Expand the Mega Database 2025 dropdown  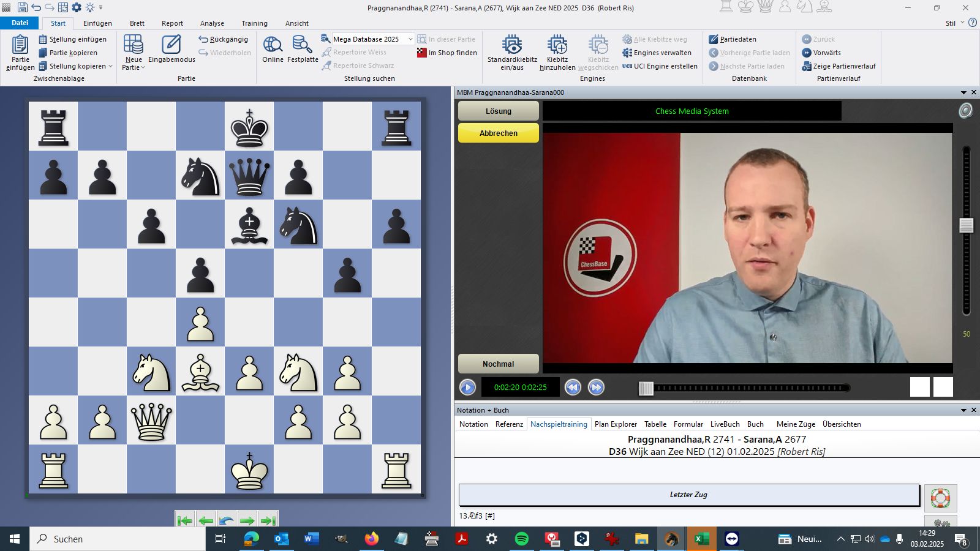click(410, 39)
